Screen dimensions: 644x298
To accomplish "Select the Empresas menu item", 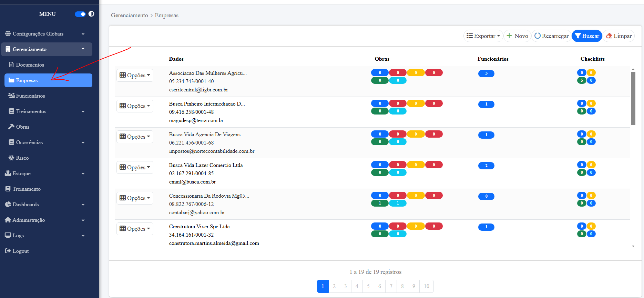I will [x=48, y=80].
